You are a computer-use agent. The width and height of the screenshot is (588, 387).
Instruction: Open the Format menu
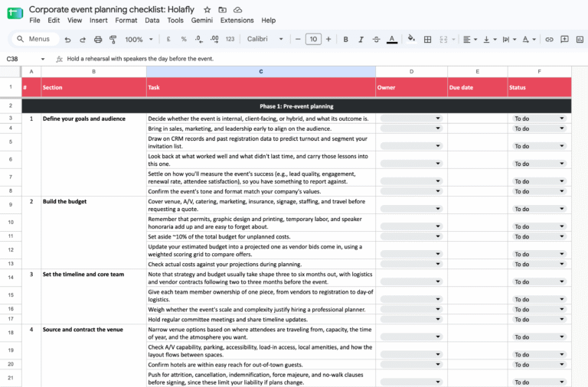[126, 20]
